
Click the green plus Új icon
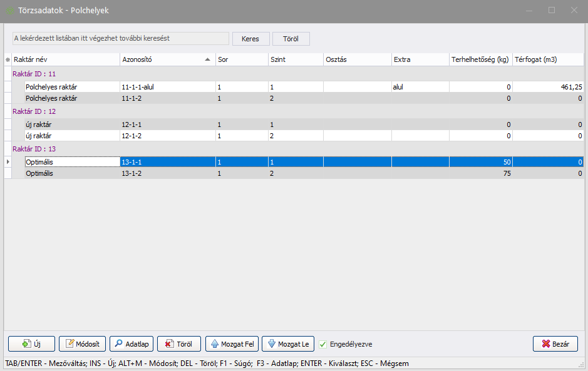click(x=26, y=344)
